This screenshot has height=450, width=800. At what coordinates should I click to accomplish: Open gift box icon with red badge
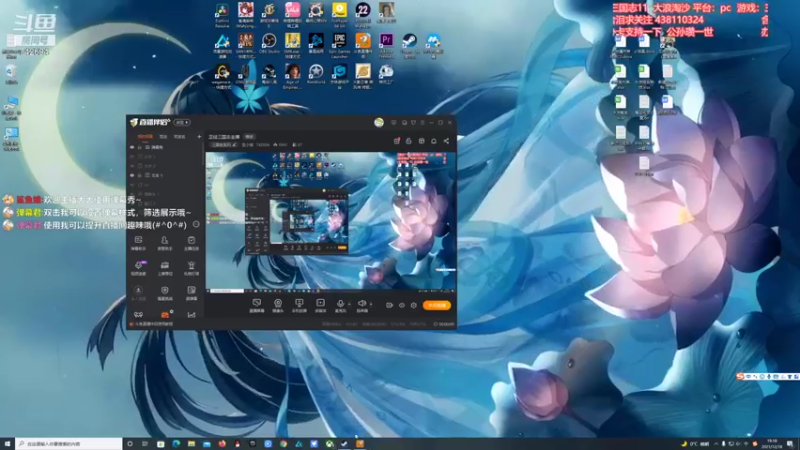pos(396,141)
